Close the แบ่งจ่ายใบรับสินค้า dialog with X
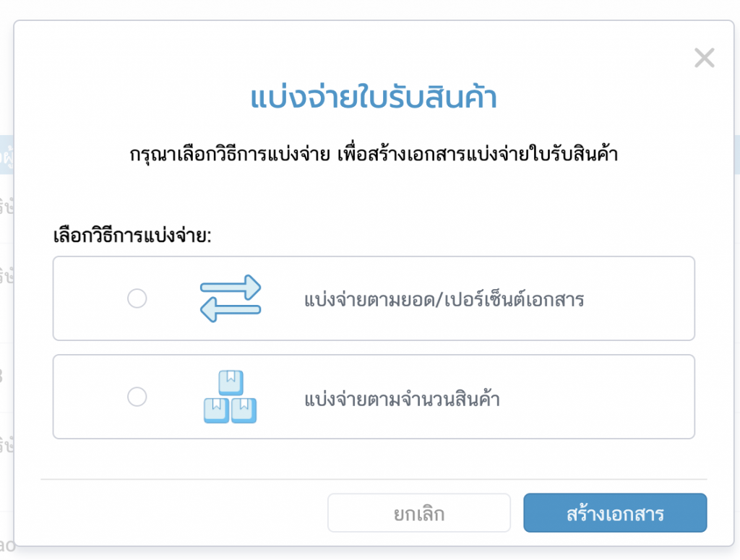The image size is (740, 560). pyautogui.click(x=704, y=58)
